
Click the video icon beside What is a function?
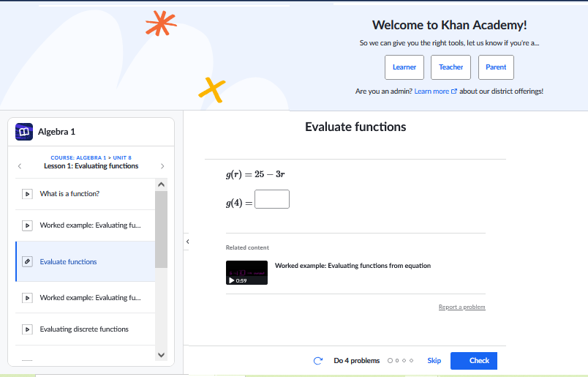pyautogui.click(x=27, y=194)
